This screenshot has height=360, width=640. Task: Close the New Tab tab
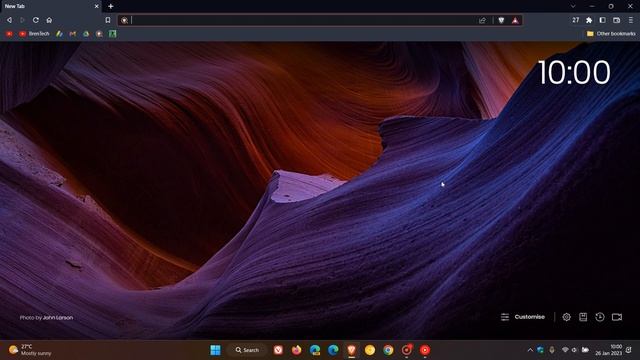[x=96, y=6]
